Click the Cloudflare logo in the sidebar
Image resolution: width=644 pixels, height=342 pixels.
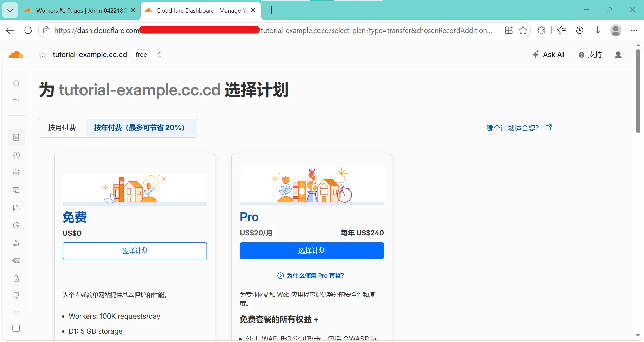click(x=16, y=55)
